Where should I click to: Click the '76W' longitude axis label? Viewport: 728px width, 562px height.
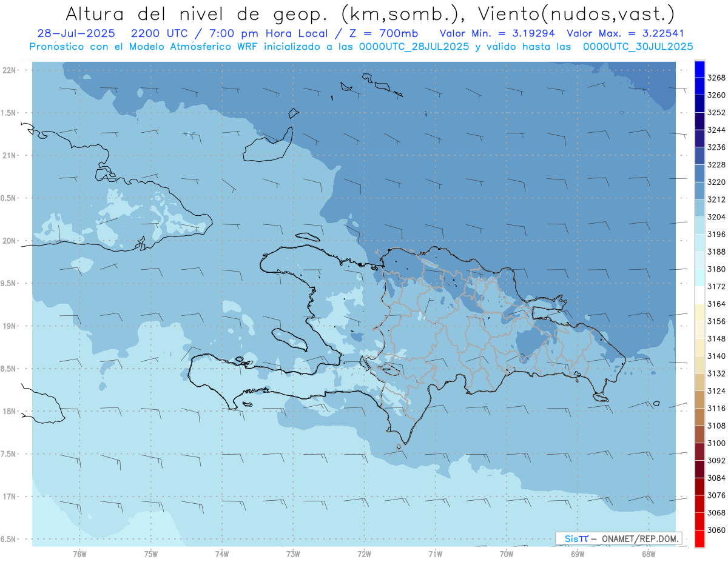point(79,554)
